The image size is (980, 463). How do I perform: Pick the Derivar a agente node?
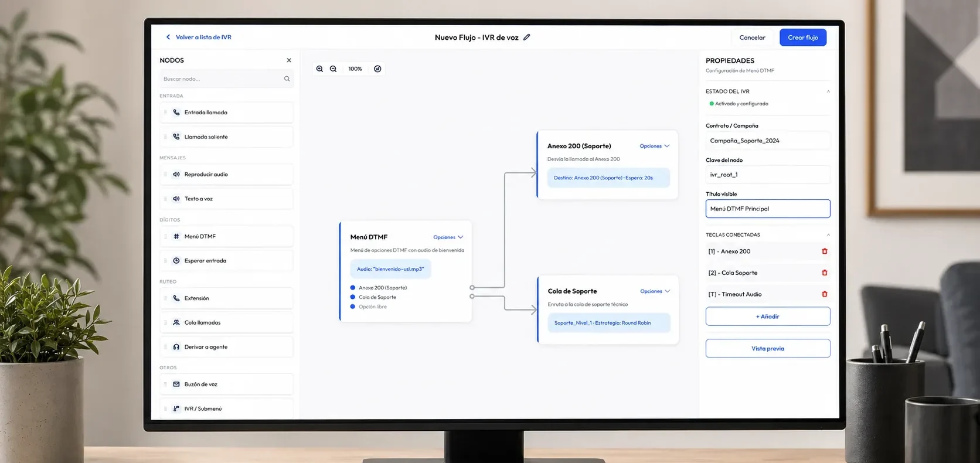(226, 347)
